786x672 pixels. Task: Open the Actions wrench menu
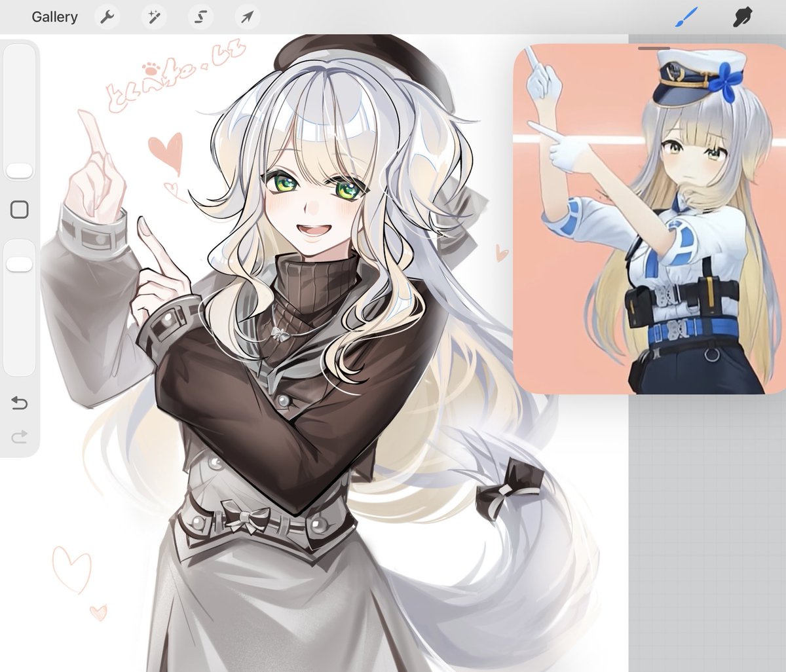point(107,17)
